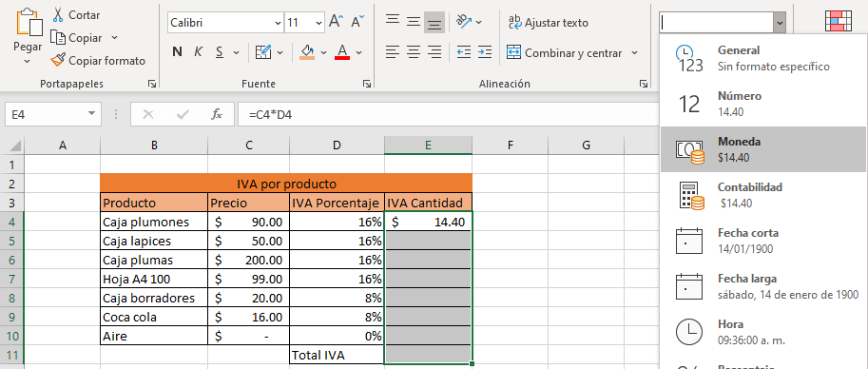This screenshot has height=369, width=868.
Task: Select General number format
Action: coord(763,58)
